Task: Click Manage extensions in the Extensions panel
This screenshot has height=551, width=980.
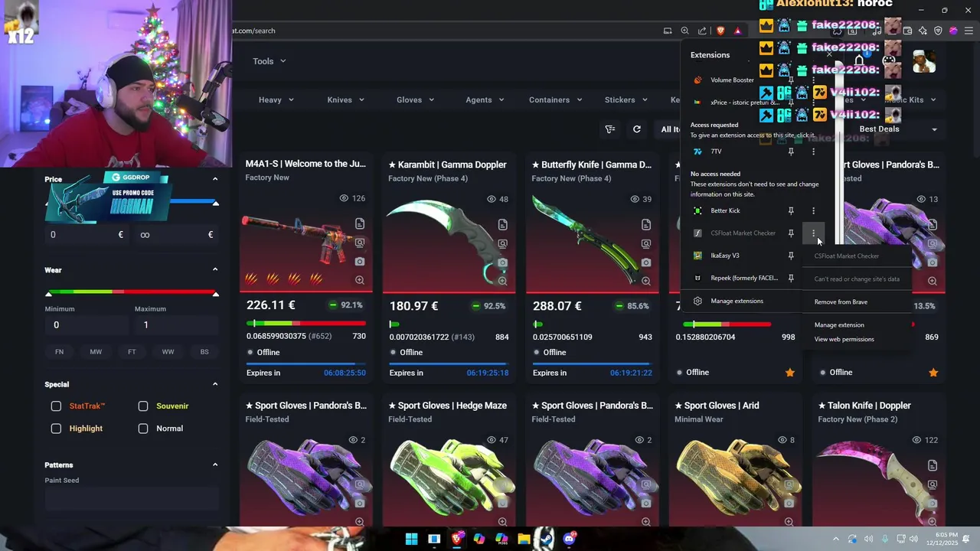Action: coord(737,302)
